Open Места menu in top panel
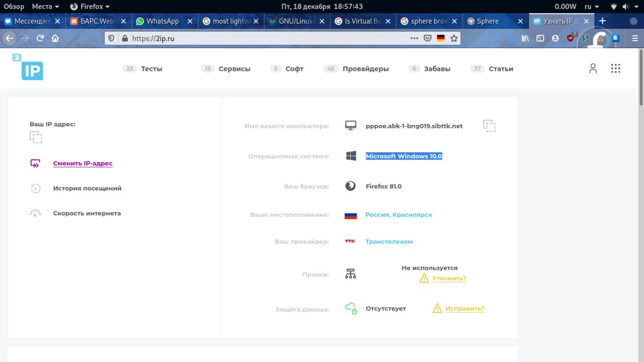 45,7
